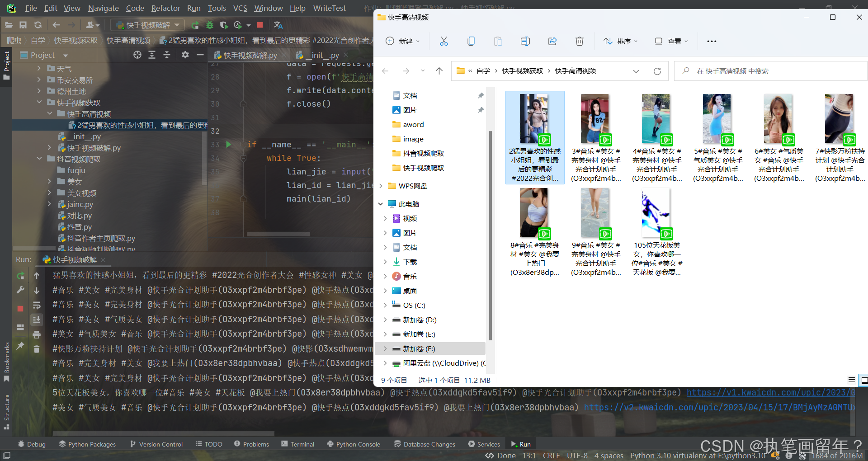
Task: Click the editor horizontal scrollbar
Action: coord(278,234)
